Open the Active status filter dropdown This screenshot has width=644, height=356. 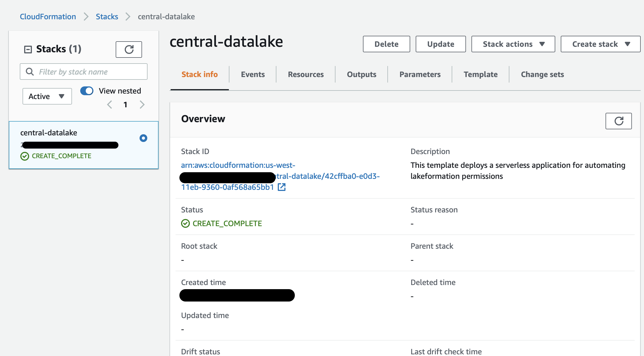[x=47, y=96]
